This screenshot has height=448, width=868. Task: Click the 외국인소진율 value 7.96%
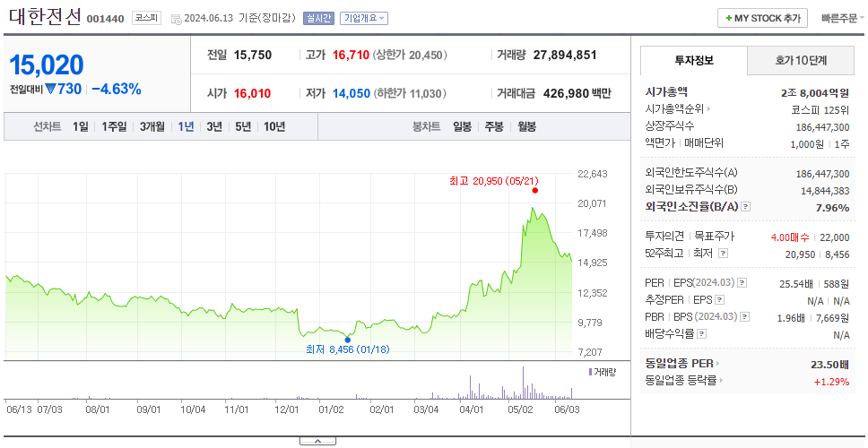coord(831,207)
